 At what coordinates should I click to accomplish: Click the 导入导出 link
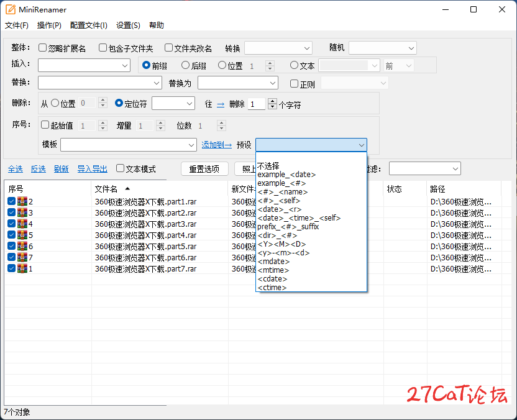93,169
